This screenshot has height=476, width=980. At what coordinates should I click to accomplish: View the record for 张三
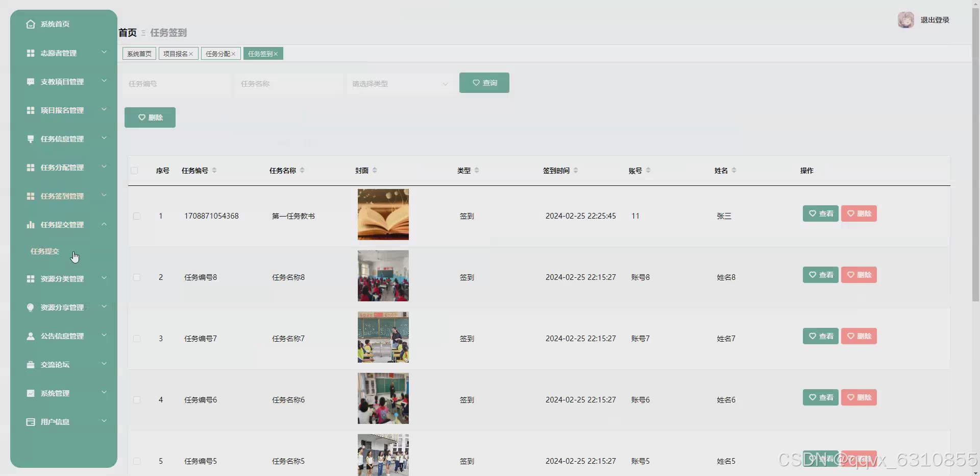click(821, 213)
